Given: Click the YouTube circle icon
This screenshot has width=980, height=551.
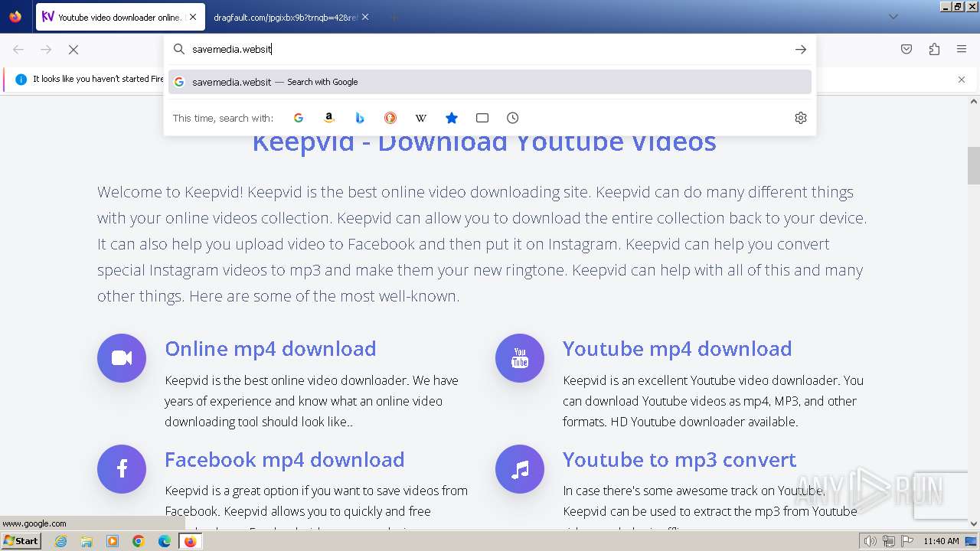Looking at the screenshot, I should click(520, 358).
